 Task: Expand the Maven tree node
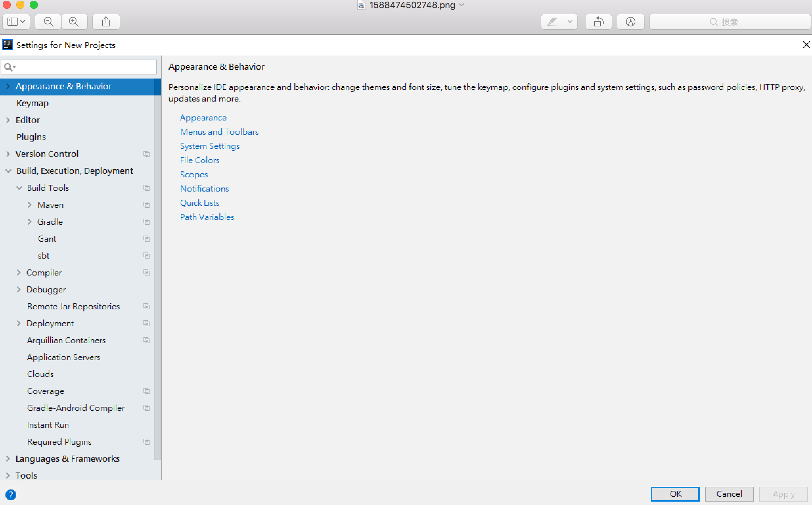click(x=29, y=205)
